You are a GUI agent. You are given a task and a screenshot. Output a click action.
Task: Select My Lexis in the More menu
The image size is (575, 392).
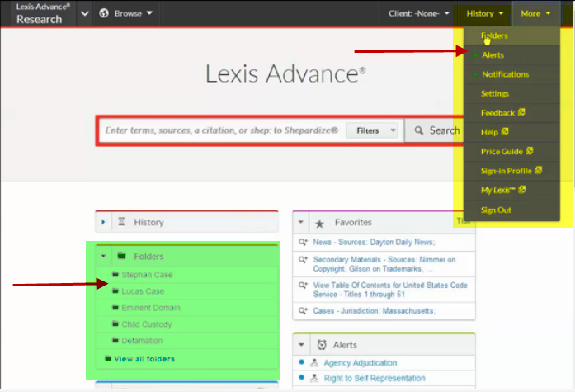pos(511,190)
